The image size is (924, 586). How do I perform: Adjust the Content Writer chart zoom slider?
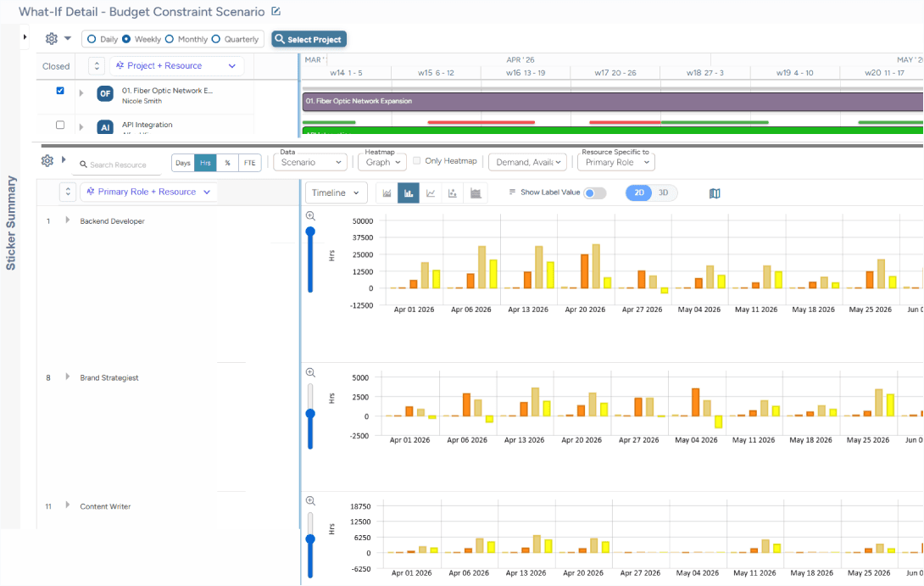[310, 539]
